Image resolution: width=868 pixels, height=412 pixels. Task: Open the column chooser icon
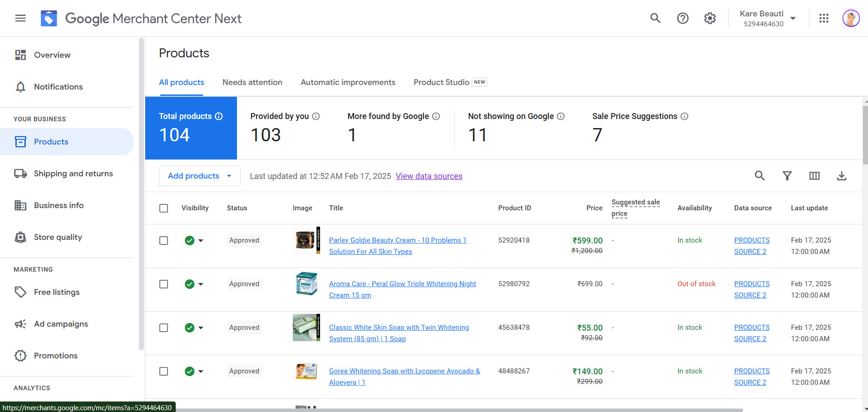(814, 176)
